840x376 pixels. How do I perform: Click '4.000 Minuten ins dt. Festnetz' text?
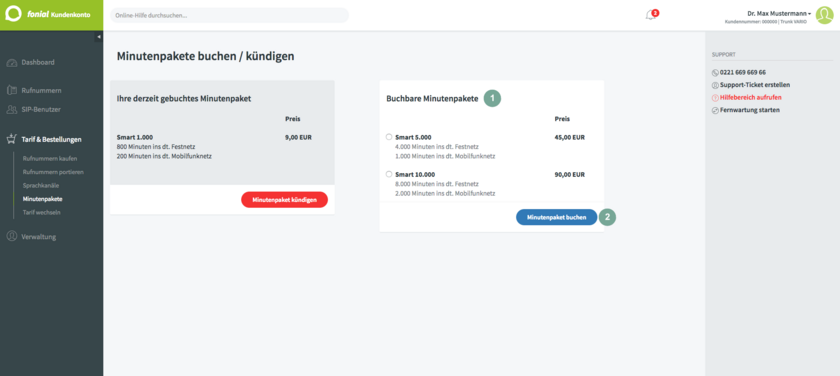coord(437,147)
